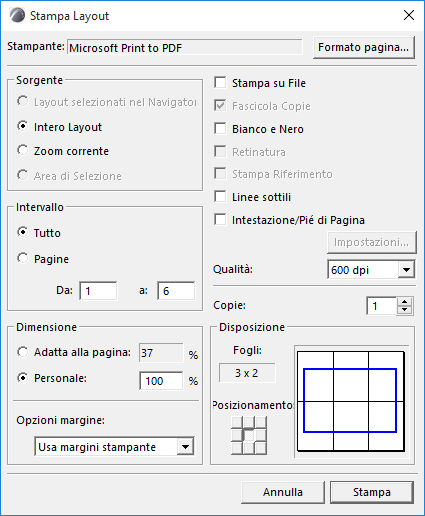Open Formato pagina settings

[x=364, y=47]
